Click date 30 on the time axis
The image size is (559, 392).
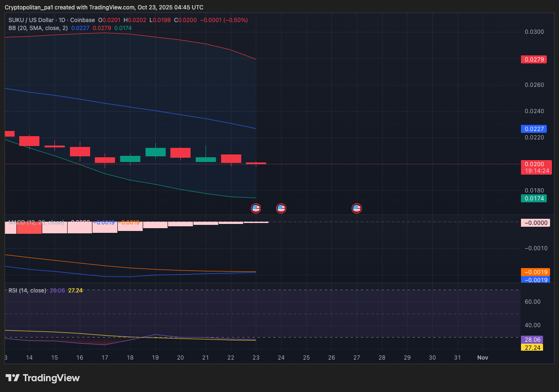[x=432, y=357]
